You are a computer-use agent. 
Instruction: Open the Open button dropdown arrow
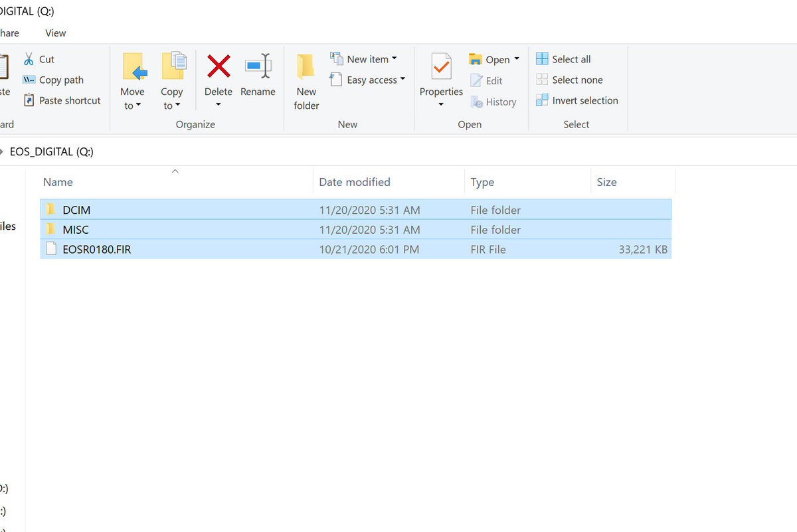tap(517, 59)
